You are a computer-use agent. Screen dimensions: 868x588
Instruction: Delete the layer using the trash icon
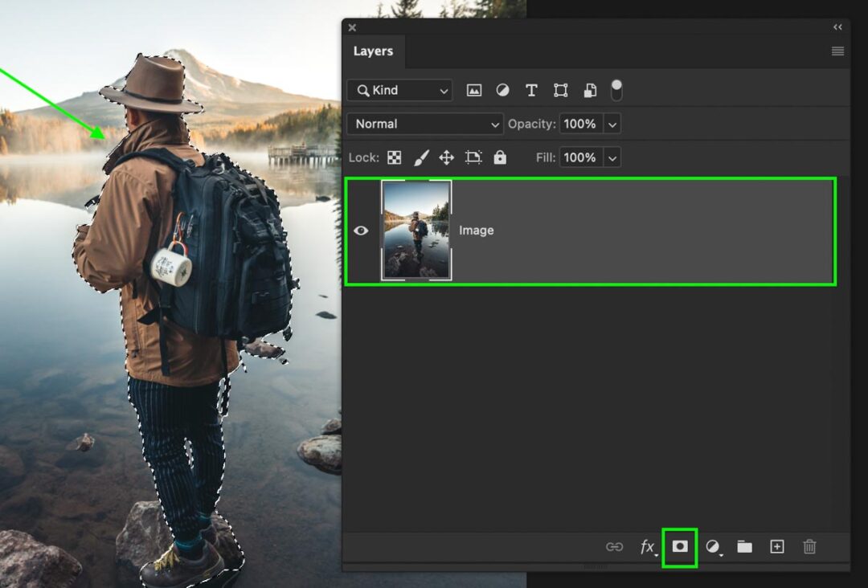pyautogui.click(x=809, y=547)
